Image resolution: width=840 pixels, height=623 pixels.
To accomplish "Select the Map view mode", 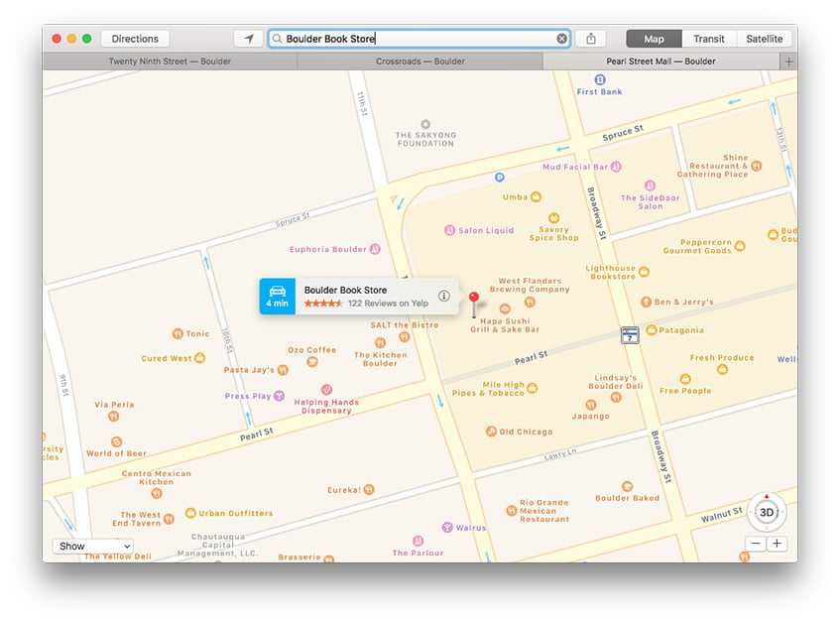I will click(x=654, y=39).
